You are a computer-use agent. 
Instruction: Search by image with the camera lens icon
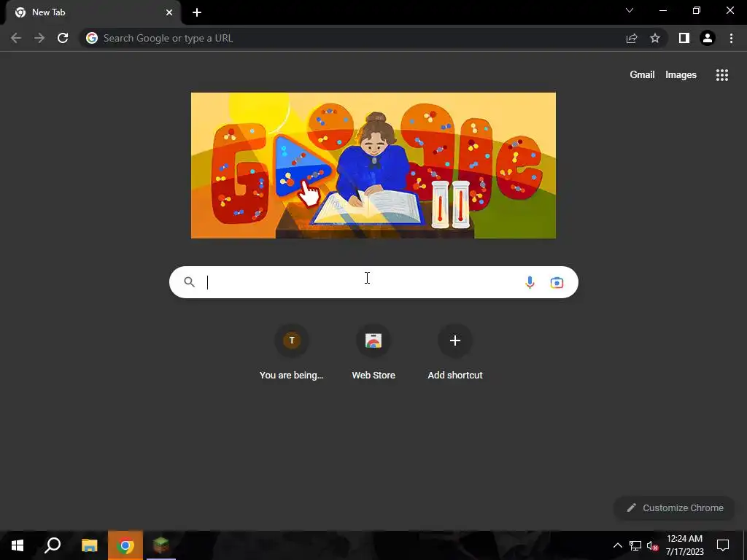point(557,282)
